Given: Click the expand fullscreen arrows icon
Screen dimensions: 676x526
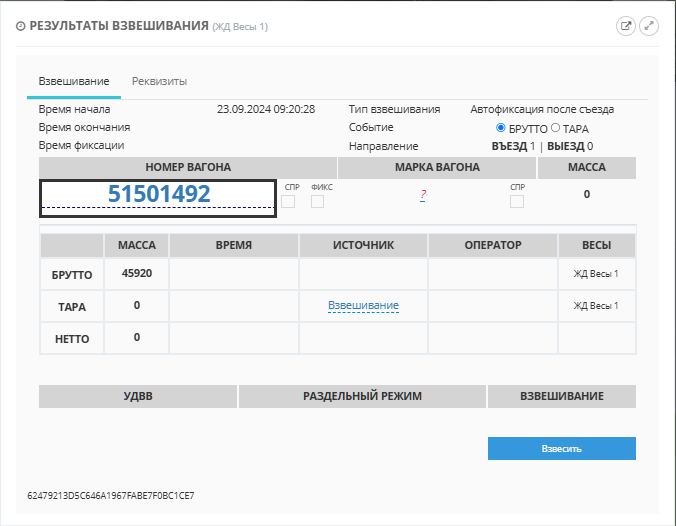Looking at the screenshot, I should tap(649, 26).
